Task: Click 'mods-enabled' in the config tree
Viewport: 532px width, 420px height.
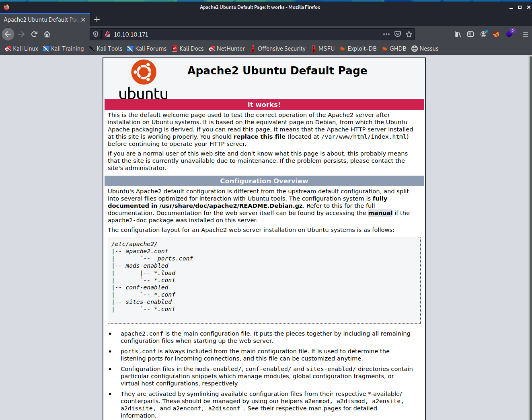Action: click(147, 266)
